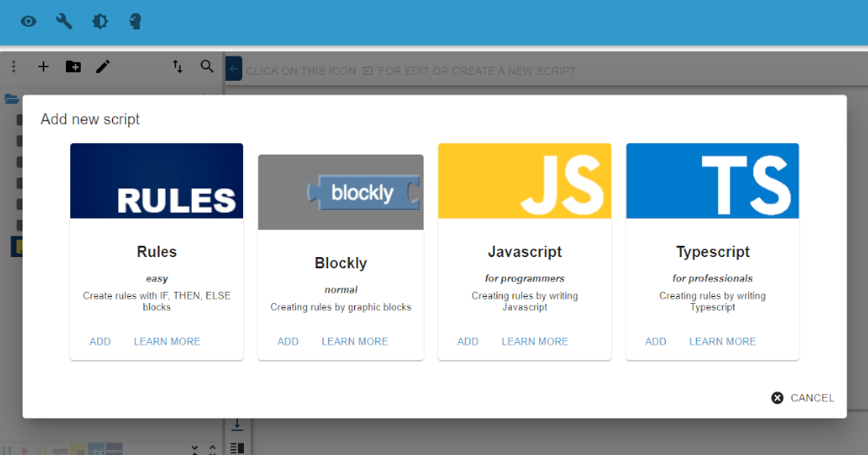This screenshot has height=455, width=868.
Task: Click ADD on the Javascript card
Action: click(468, 341)
